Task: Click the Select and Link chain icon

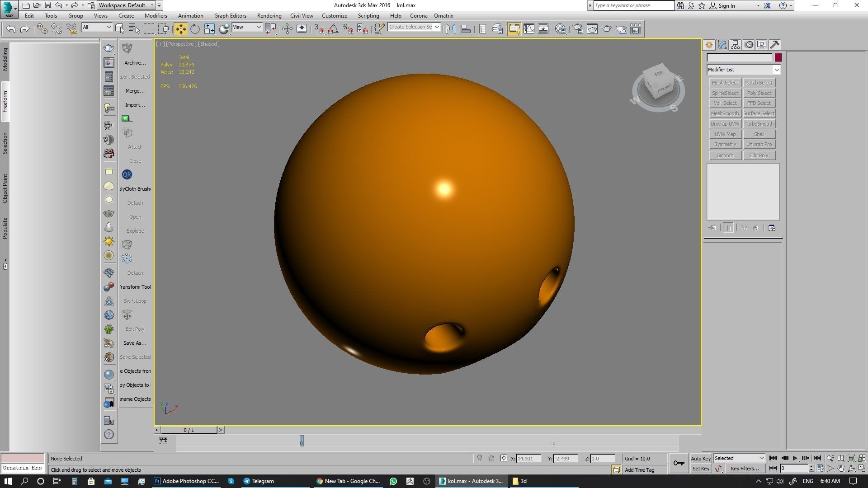Action: [42, 29]
